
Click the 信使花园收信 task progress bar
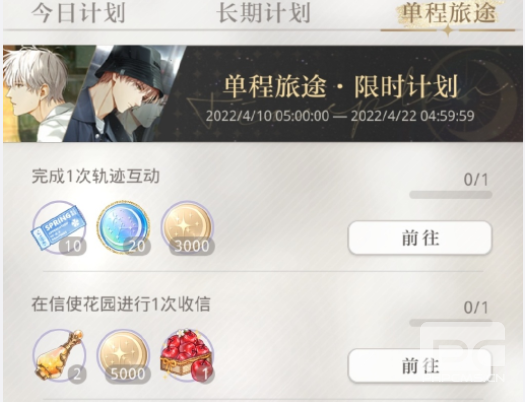click(451, 323)
